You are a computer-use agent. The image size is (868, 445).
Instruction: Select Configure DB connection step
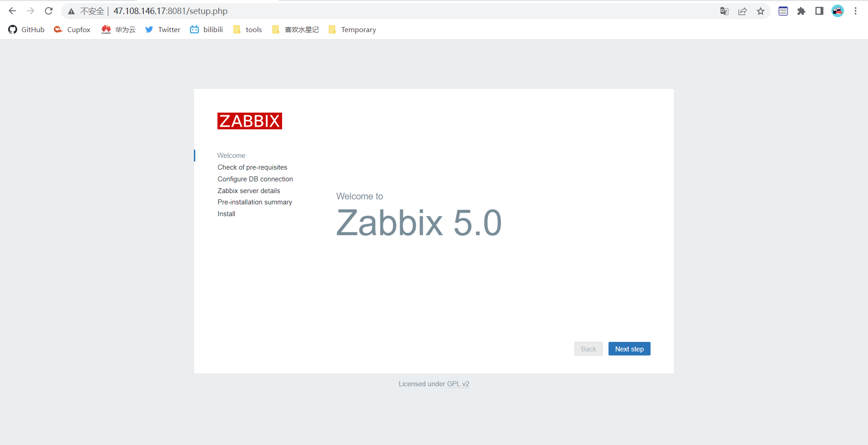tap(255, 179)
